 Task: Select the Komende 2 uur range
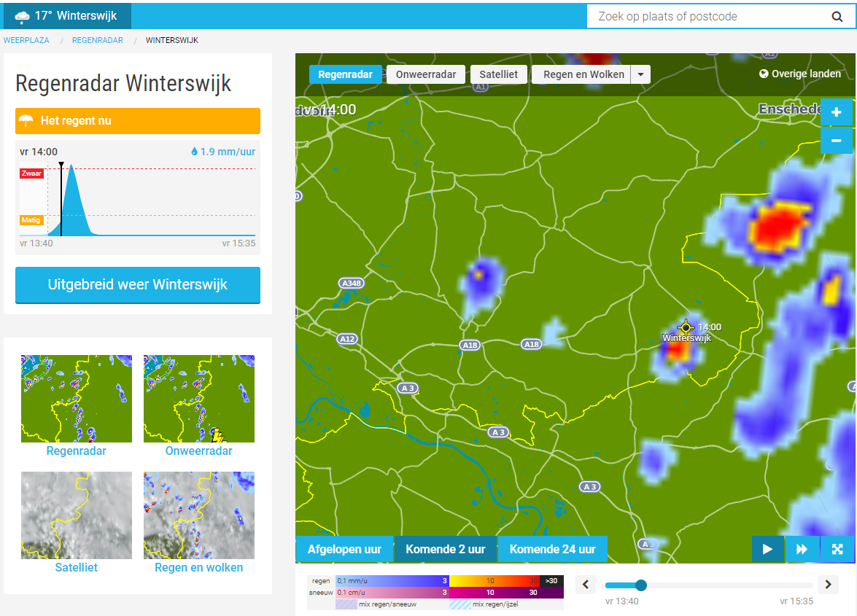click(446, 550)
